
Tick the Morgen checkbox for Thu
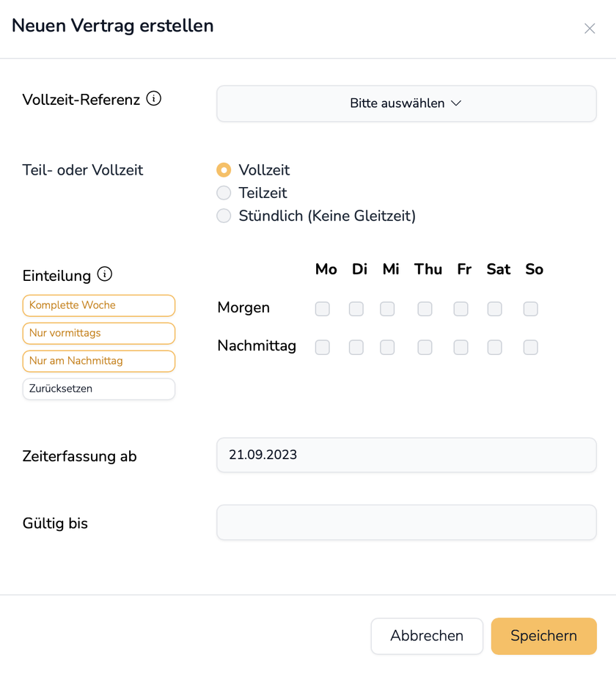tap(425, 309)
